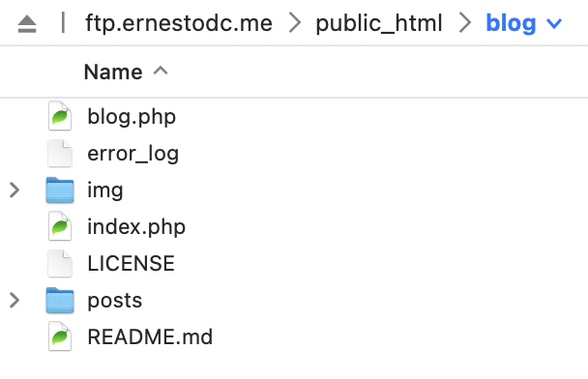Click the eject disconnect icon

27,23
